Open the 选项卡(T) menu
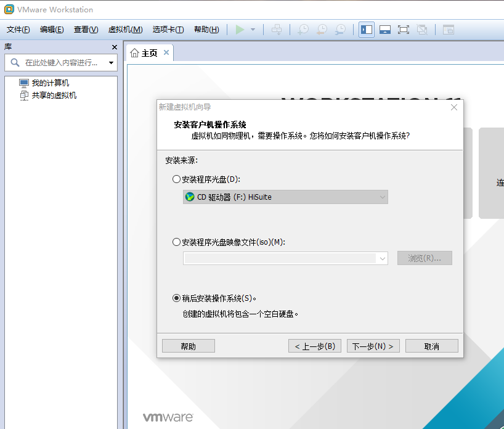 pyautogui.click(x=168, y=30)
